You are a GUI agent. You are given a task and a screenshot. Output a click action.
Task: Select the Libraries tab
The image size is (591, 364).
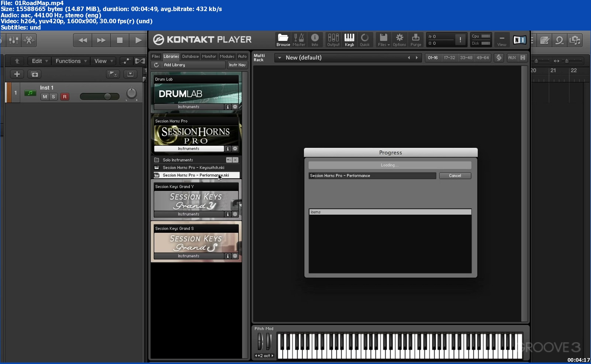coord(171,56)
